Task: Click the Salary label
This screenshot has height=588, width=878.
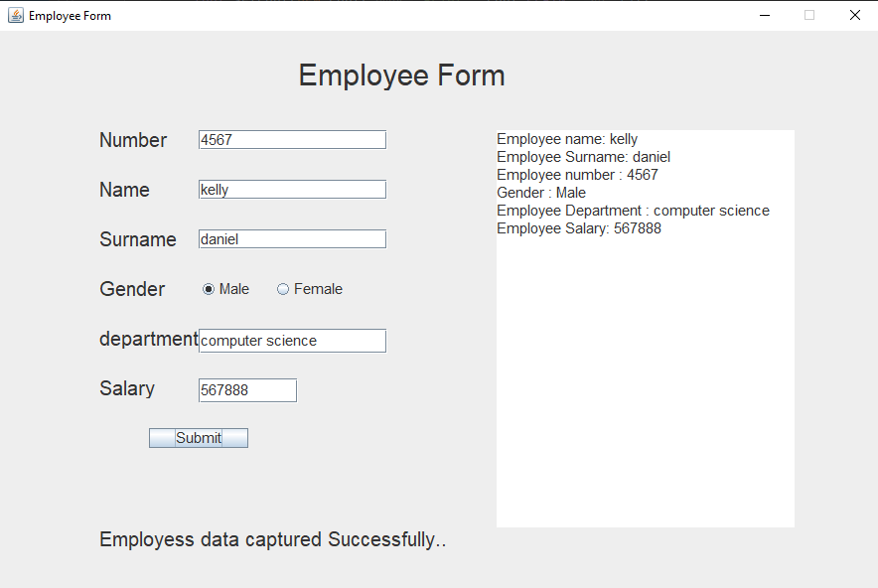Action: click(127, 388)
